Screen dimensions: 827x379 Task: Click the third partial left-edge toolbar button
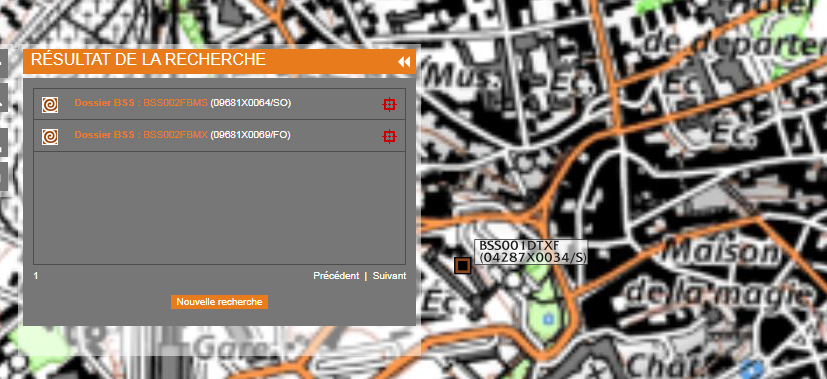click(3, 142)
